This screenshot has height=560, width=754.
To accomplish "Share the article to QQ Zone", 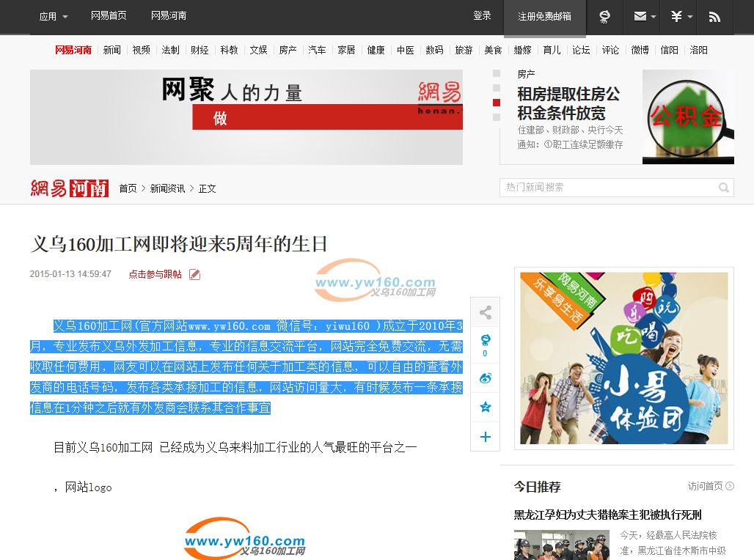I will pos(485,408).
